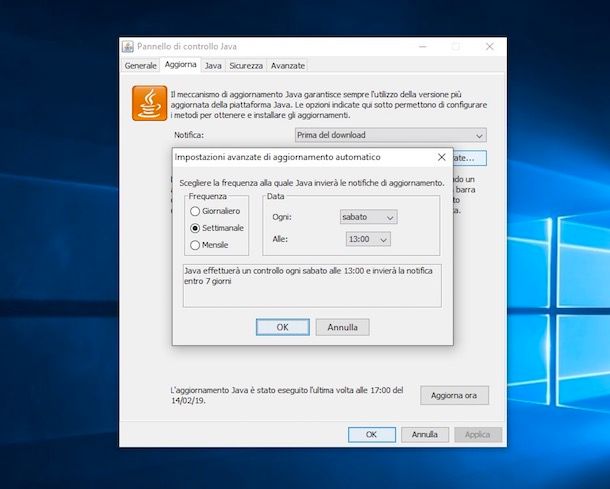
Task: Click the Alle: label
Action: (280, 239)
